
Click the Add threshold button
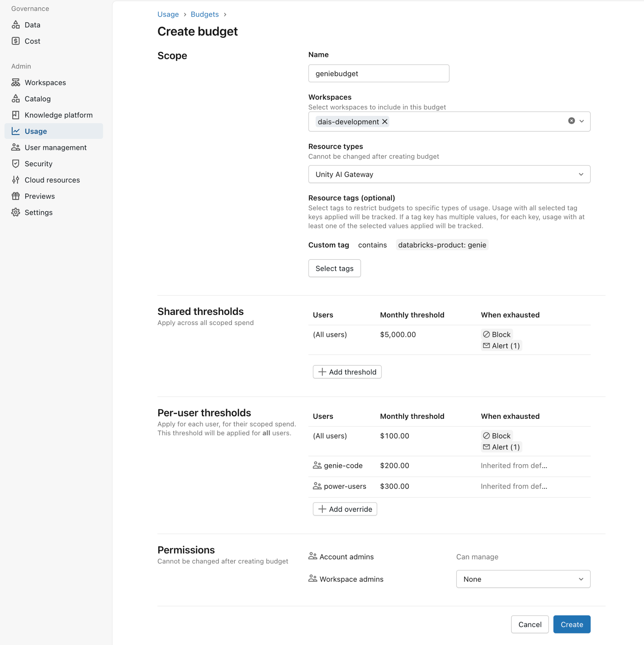click(x=347, y=372)
